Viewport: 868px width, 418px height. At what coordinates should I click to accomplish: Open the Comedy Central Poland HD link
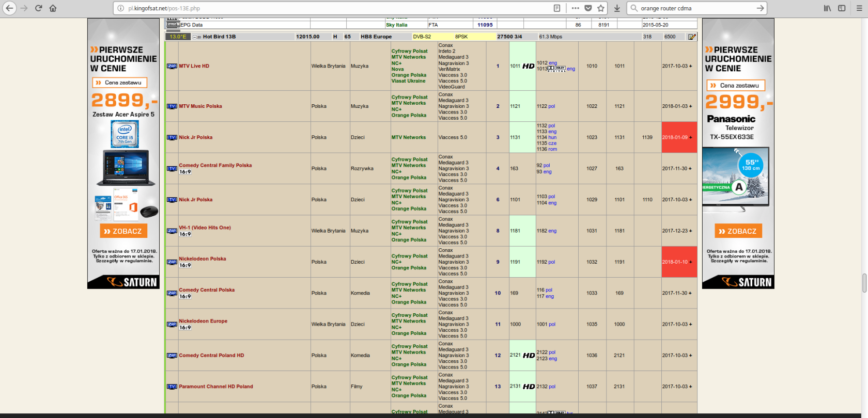211,356
